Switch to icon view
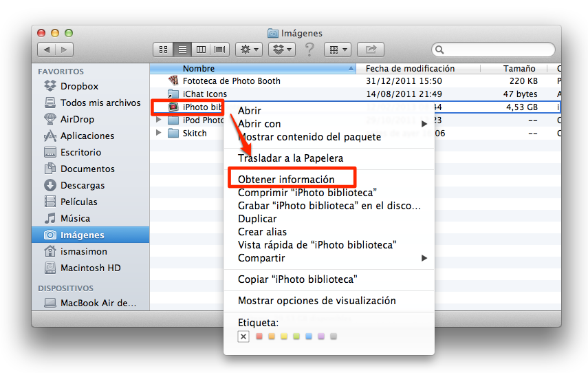This screenshot has width=588, height=373. [163, 50]
